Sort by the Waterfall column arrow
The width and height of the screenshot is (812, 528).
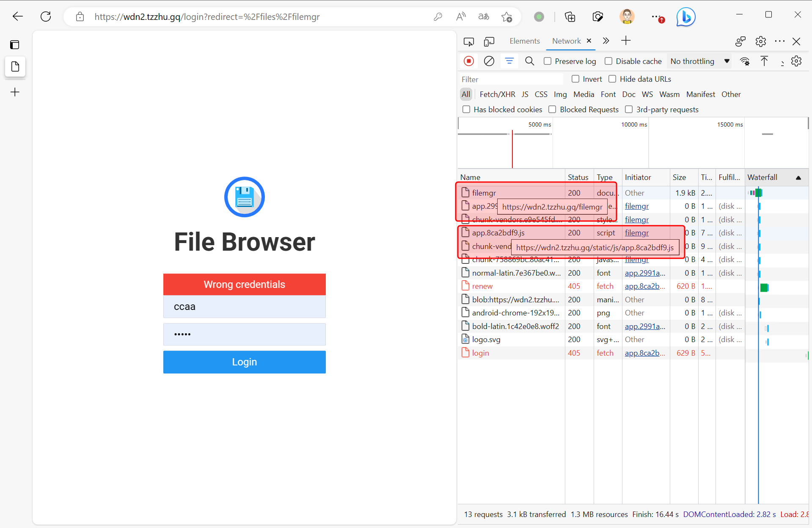point(798,177)
